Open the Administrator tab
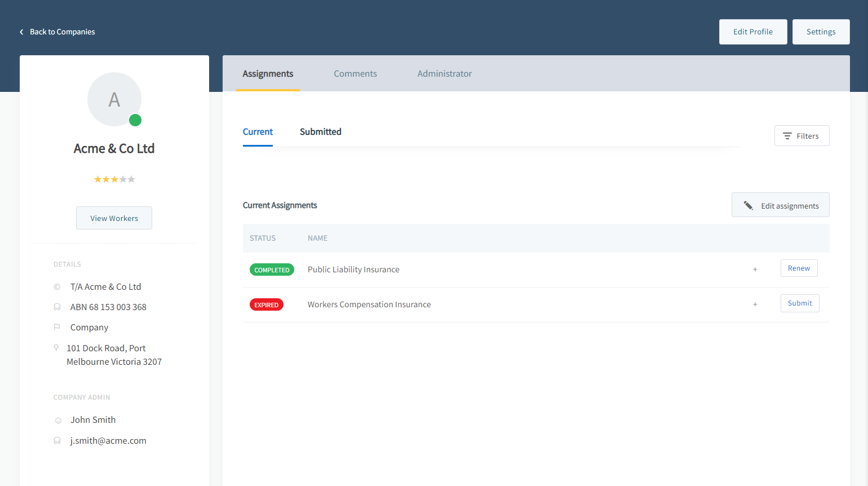 444,74
